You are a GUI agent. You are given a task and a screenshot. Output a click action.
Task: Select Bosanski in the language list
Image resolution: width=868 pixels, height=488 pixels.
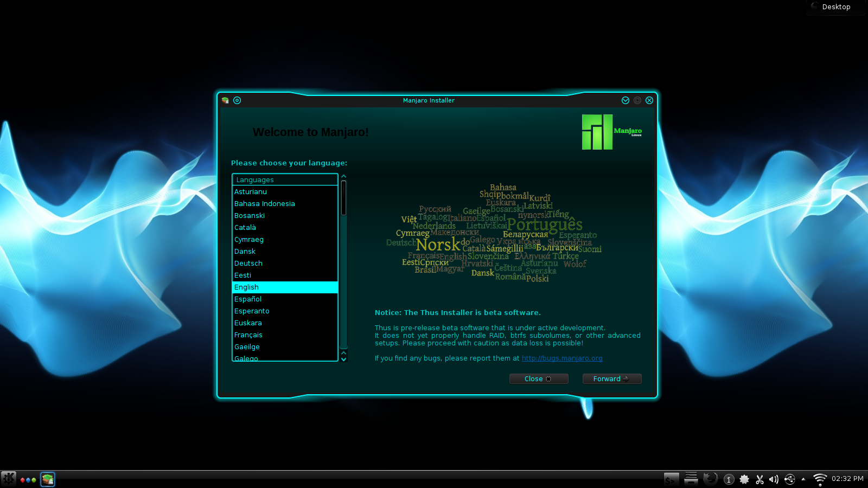(285, 216)
